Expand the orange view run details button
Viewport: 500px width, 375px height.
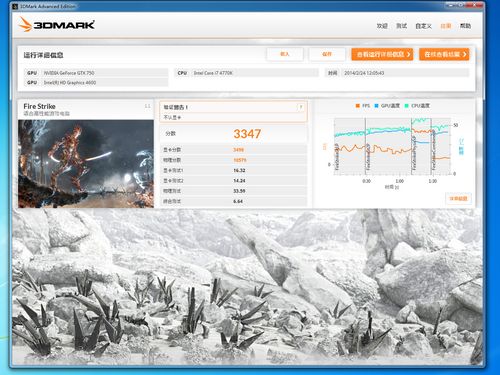click(382, 54)
